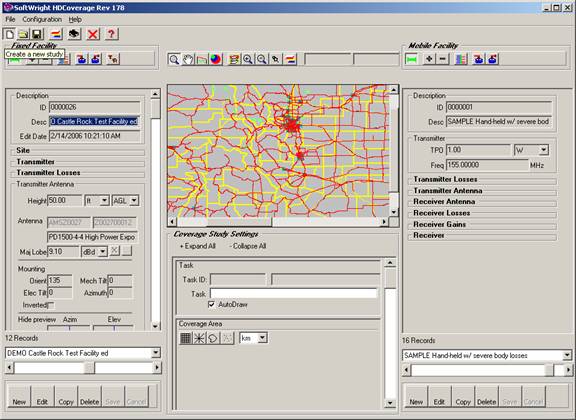
Task: Save the study with the floppy disk icon
Action: point(37,34)
